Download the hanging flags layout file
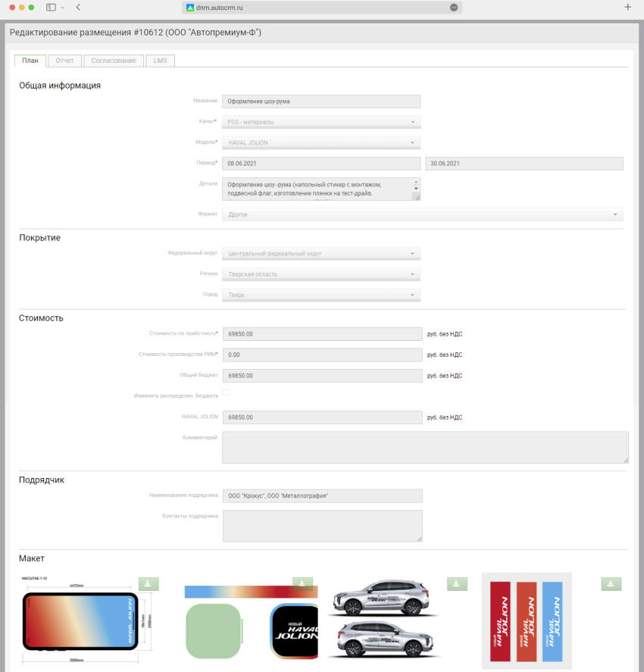Screen dimensions: 644x672 tap(611, 583)
